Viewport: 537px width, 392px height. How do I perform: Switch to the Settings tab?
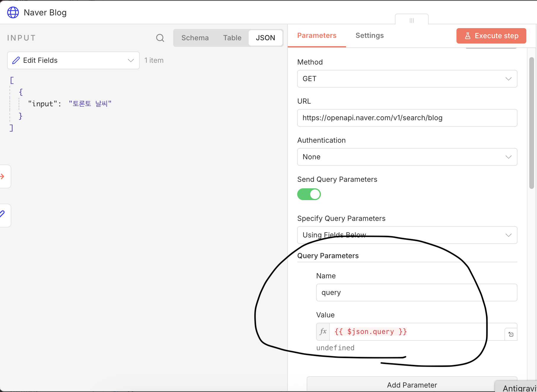click(x=369, y=35)
